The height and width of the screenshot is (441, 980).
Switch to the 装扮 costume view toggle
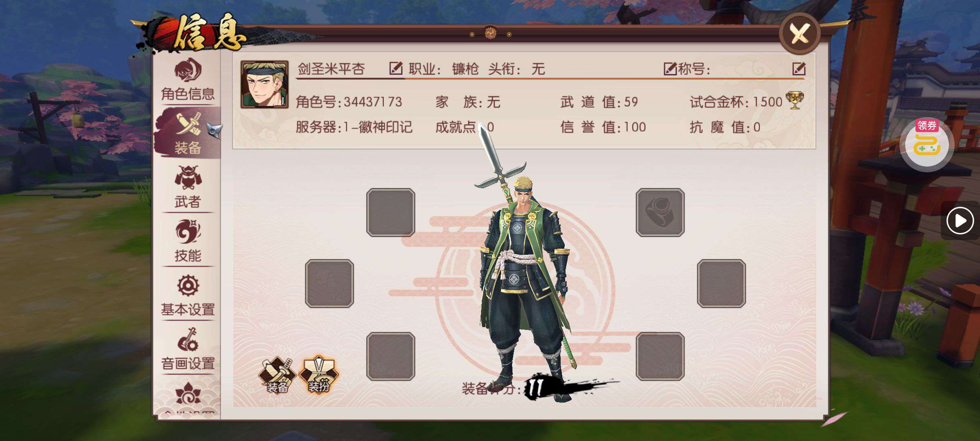click(319, 375)
